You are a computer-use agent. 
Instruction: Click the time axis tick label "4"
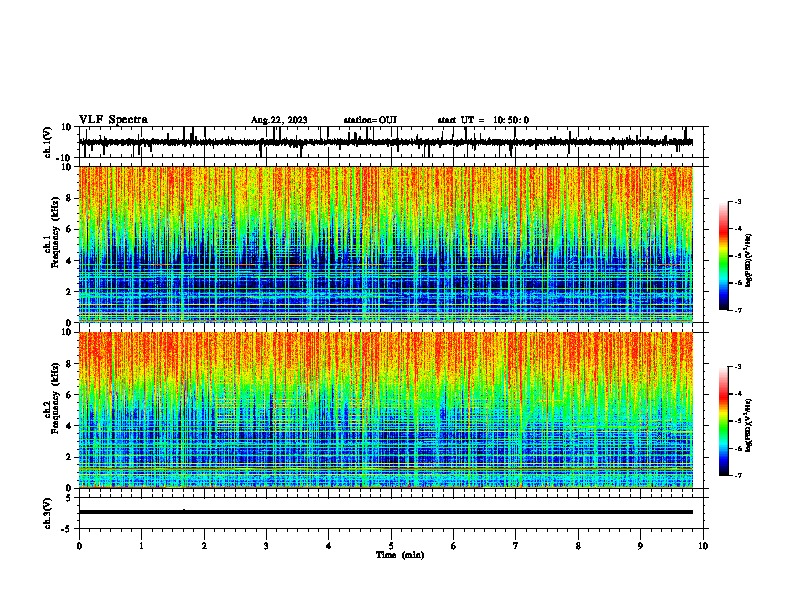pyautogui.click(x=329, y=546)
